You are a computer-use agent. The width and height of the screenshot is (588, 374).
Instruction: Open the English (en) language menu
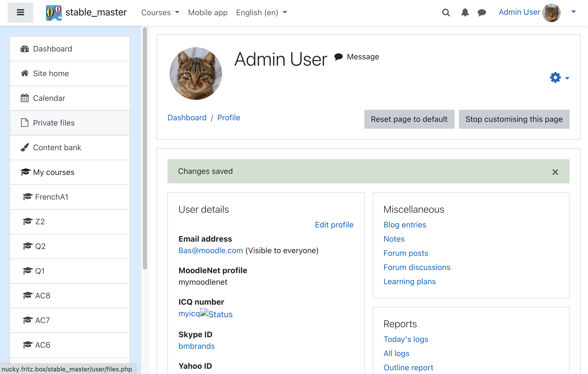pos(261,13)
